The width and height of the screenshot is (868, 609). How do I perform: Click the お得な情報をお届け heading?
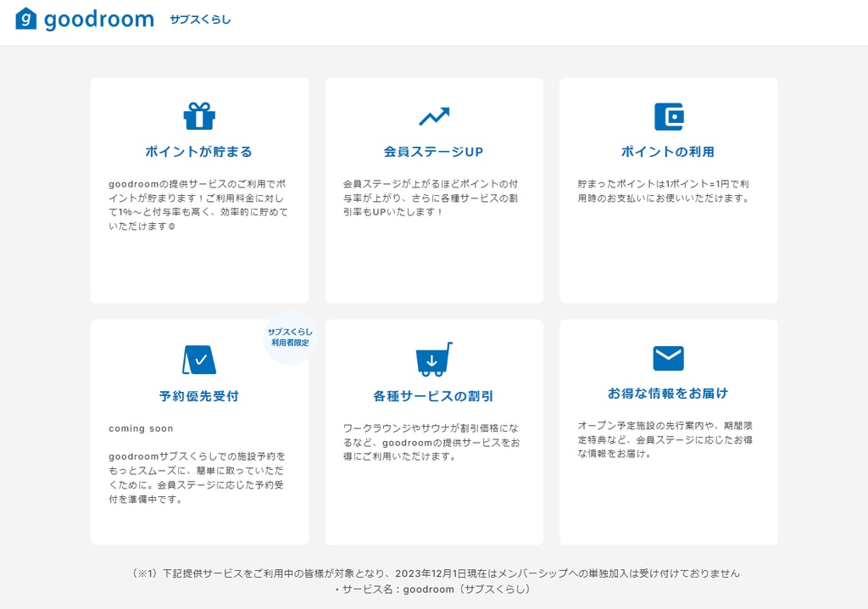(668, 394)
